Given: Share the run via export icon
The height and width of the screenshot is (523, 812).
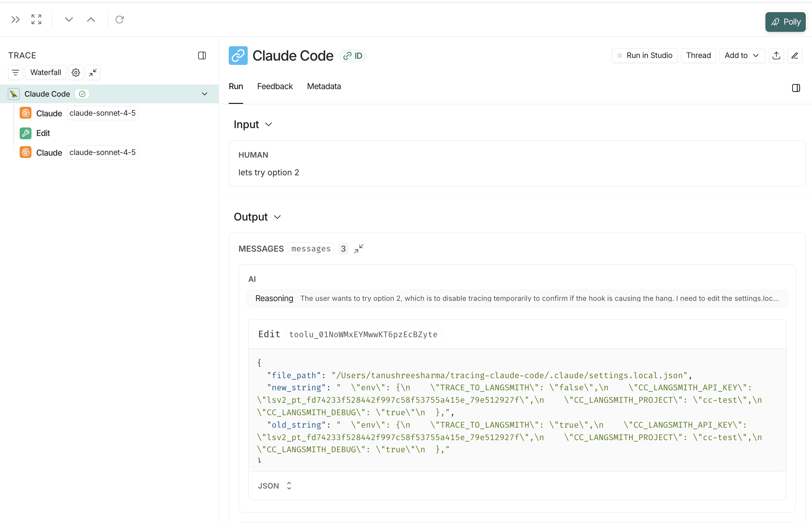Looking at the screenshot, I should coord(776,55).
